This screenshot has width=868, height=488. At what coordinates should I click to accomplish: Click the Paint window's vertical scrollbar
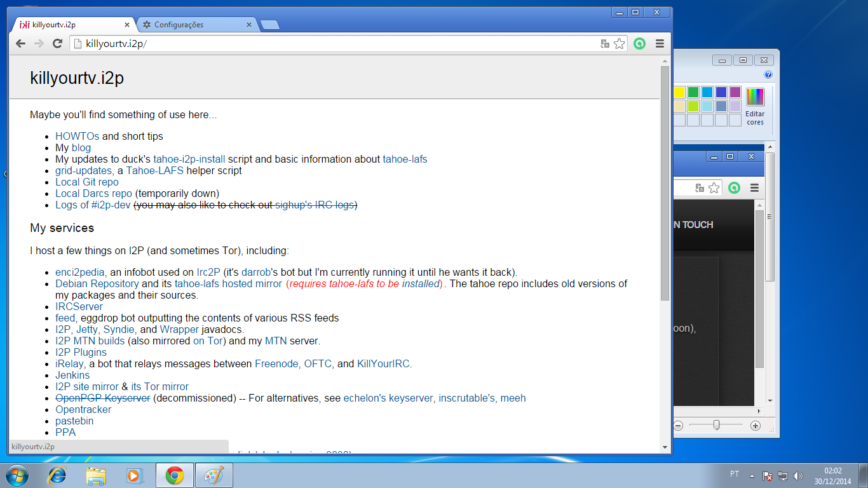point(770,217)
